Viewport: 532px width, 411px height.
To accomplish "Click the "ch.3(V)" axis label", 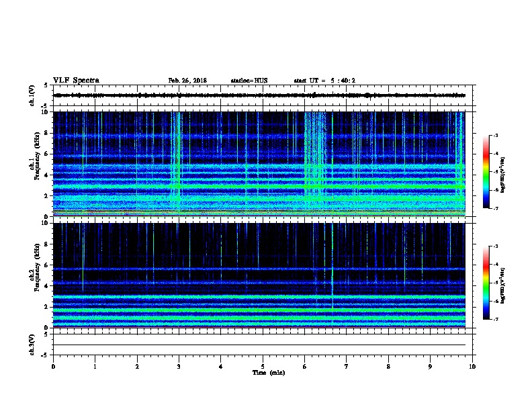I will tap(32, 345).
